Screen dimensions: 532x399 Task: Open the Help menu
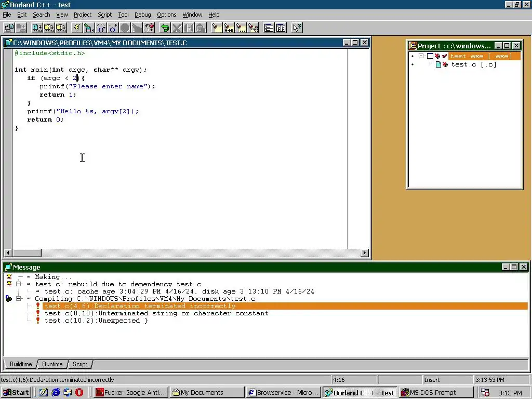tap(214, 15)
